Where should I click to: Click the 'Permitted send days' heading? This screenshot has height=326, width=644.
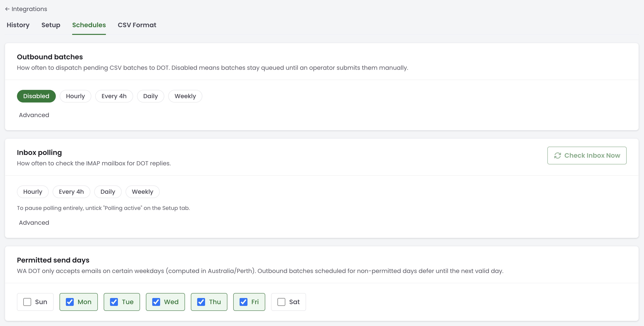(53, 260)
